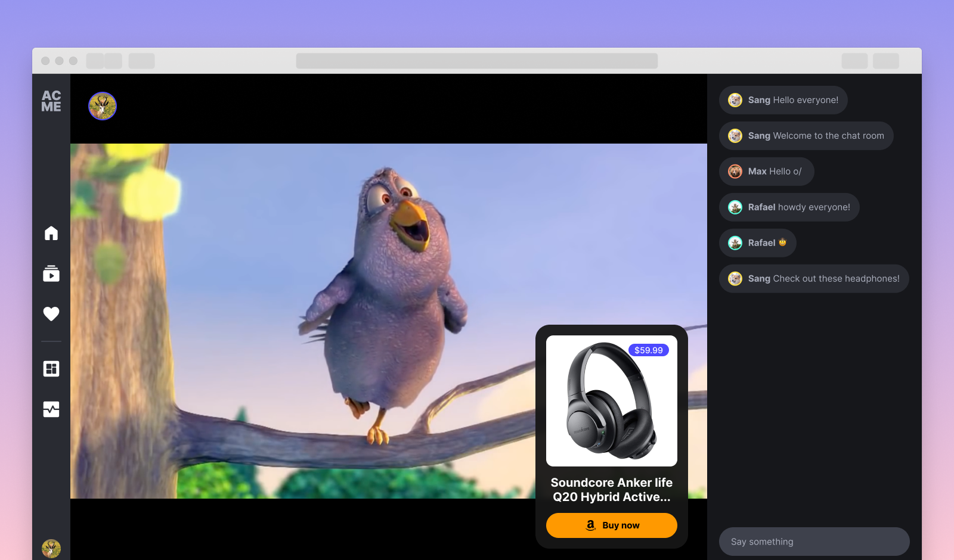Select Sang's "Check out these headphones!" message

(814, 279)
